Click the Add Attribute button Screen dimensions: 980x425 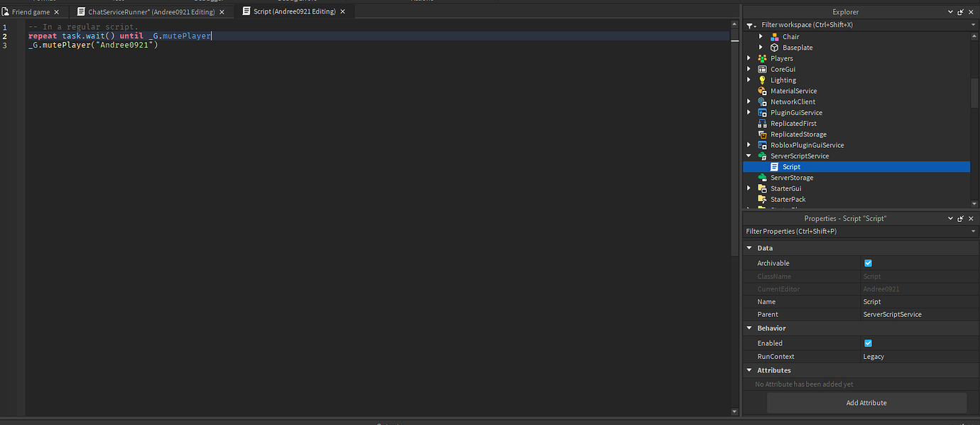[x=866, y=402]
